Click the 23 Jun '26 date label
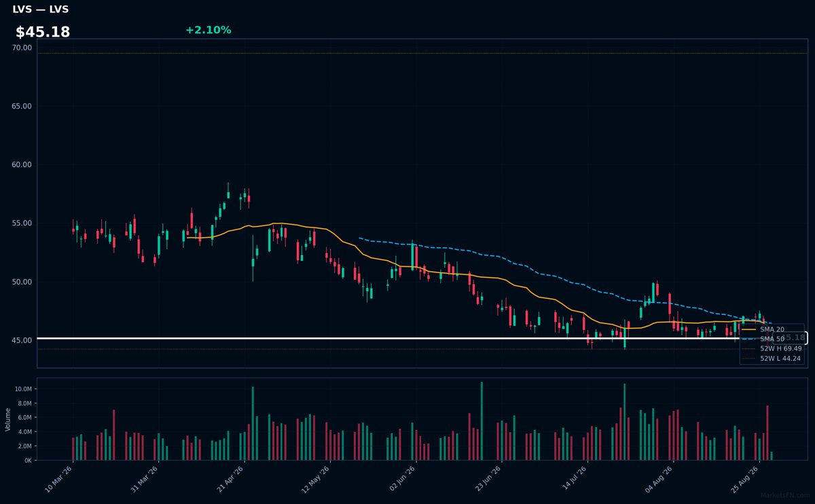 coord(487,479)
